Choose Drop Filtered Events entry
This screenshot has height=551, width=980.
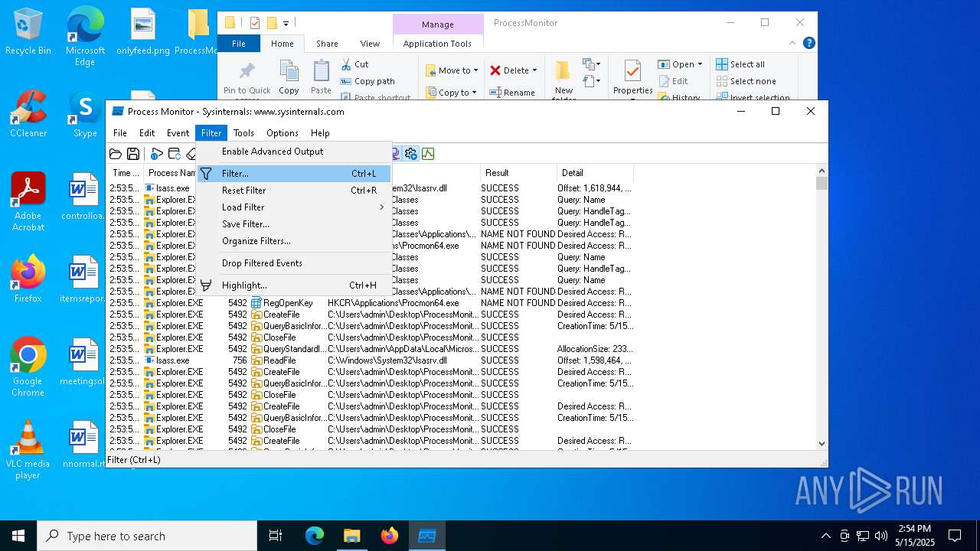point(294,263)
